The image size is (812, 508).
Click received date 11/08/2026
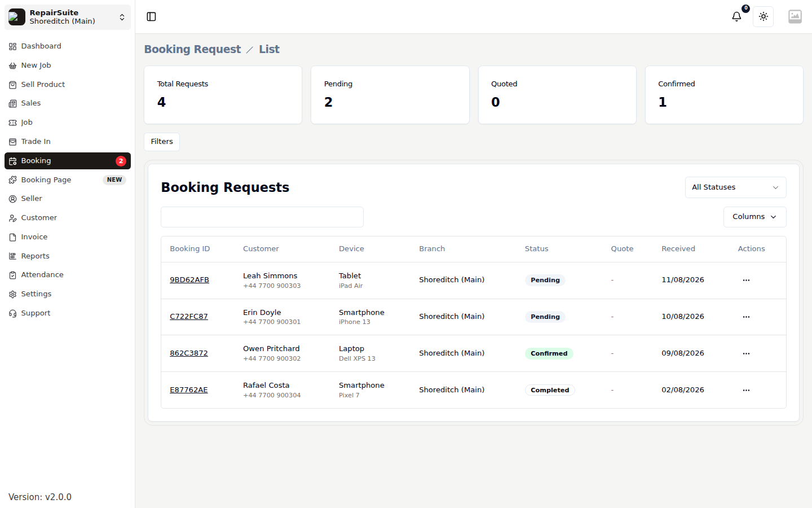[x=683, y=280]
